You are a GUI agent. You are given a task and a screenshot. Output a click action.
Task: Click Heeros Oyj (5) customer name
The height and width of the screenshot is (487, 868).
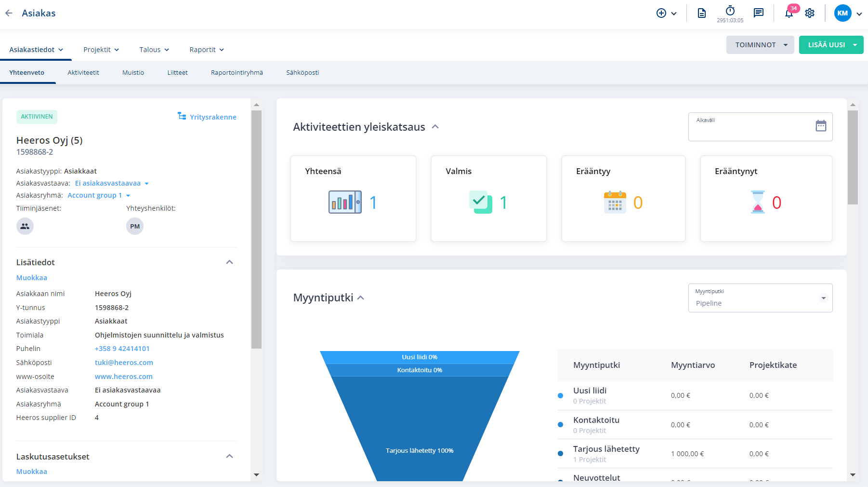50,140
